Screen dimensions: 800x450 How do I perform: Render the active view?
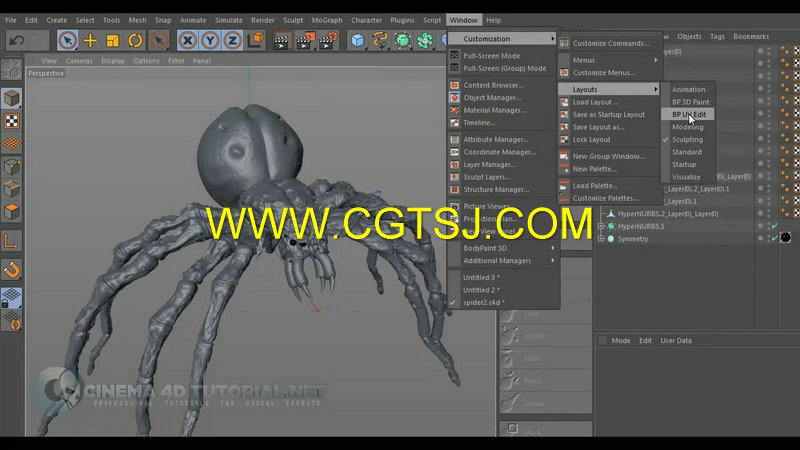(281, 40)
